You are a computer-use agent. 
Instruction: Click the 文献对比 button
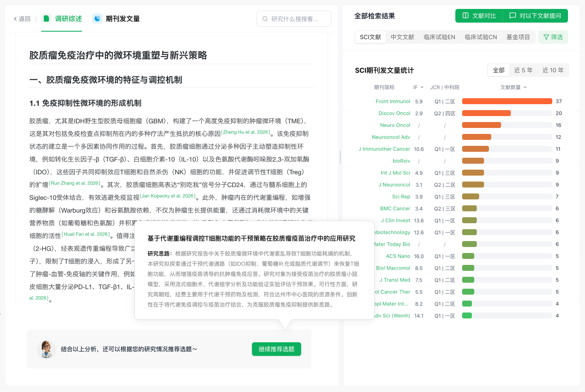[479, 16]
